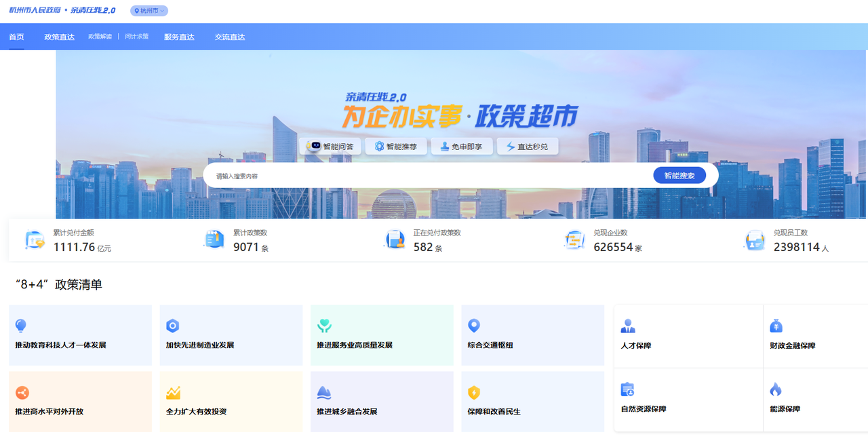Click the gear icon beside 智能推荐
This screenshot has height=441, width=868.
coord(380,147)
